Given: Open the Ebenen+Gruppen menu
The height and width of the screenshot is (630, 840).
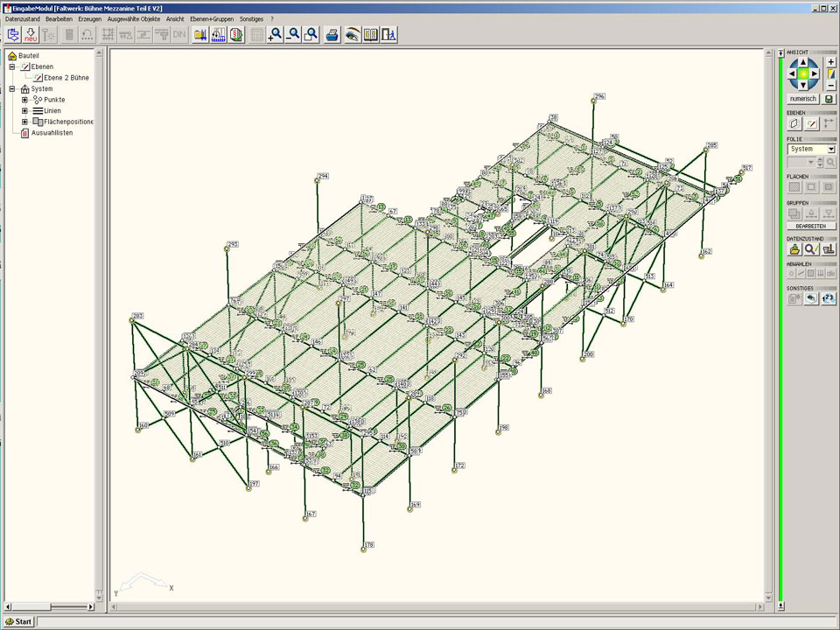Looking at the screenshot, I should coord(211,18).
